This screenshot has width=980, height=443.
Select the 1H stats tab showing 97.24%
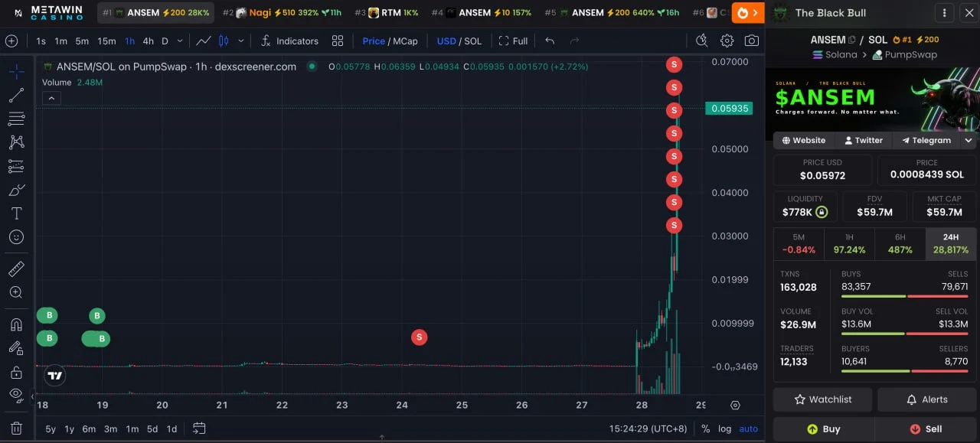tap(849, 243)
